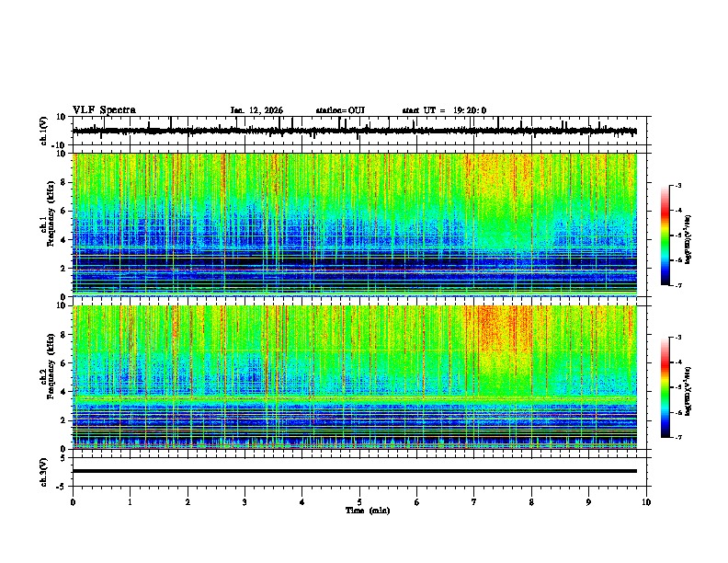Click the '-3' label on the ch.1 colorbar
Screen dimensions: 728x563
pyautogui.click(x=677, y=186)
